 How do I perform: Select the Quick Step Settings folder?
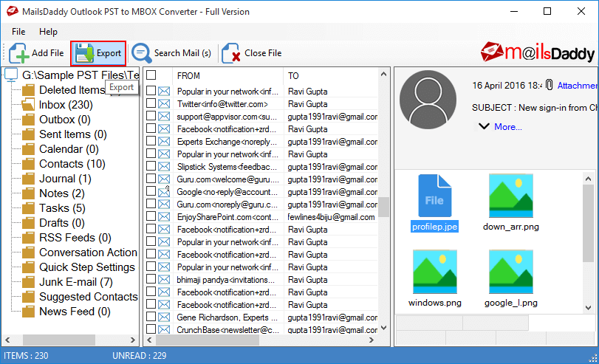86,267
